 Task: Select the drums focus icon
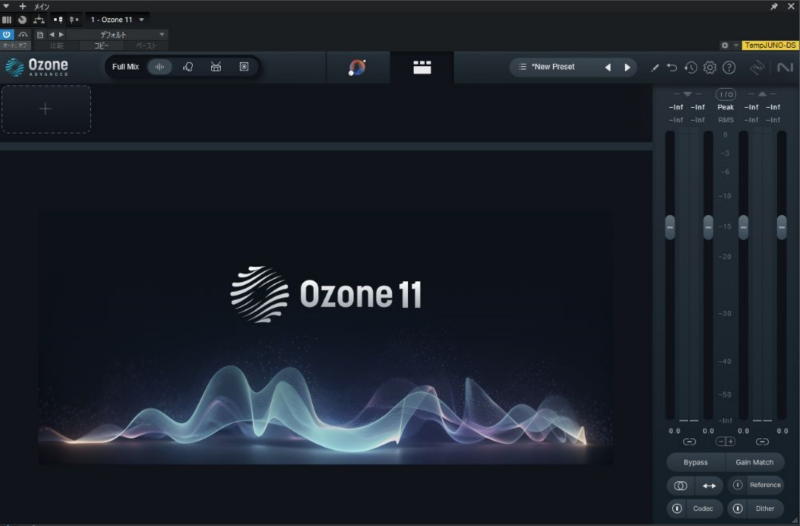pos(216,67)
